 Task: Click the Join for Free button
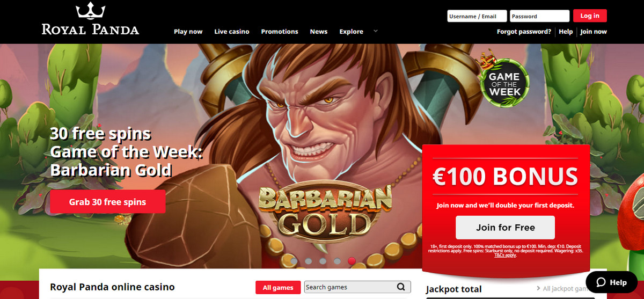505,228
